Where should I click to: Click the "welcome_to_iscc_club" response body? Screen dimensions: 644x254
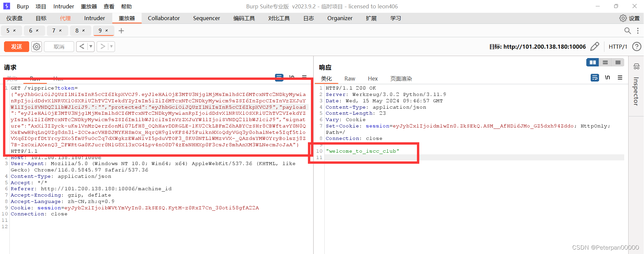pyautogui.click(x=363, y=151)
